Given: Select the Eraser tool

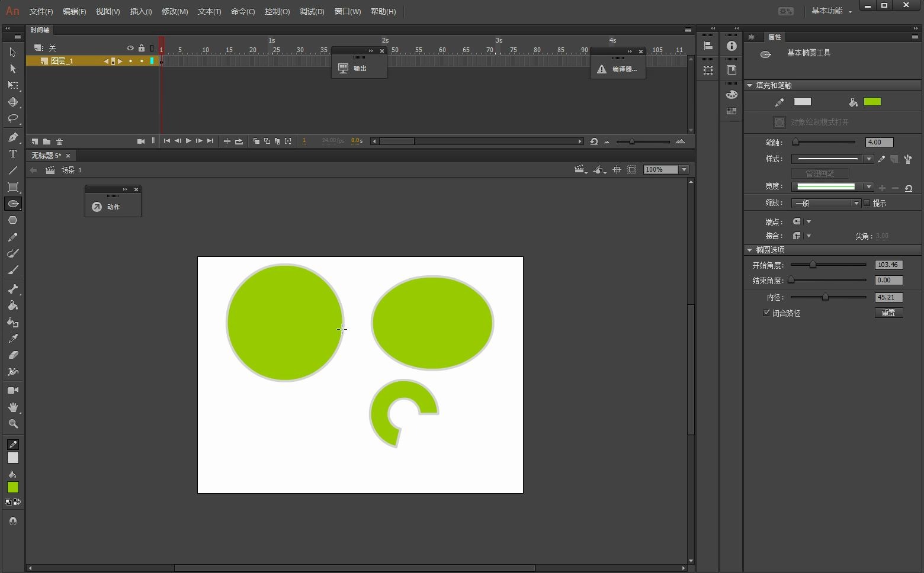Looking at the screenshot, I should coord(12,355).
